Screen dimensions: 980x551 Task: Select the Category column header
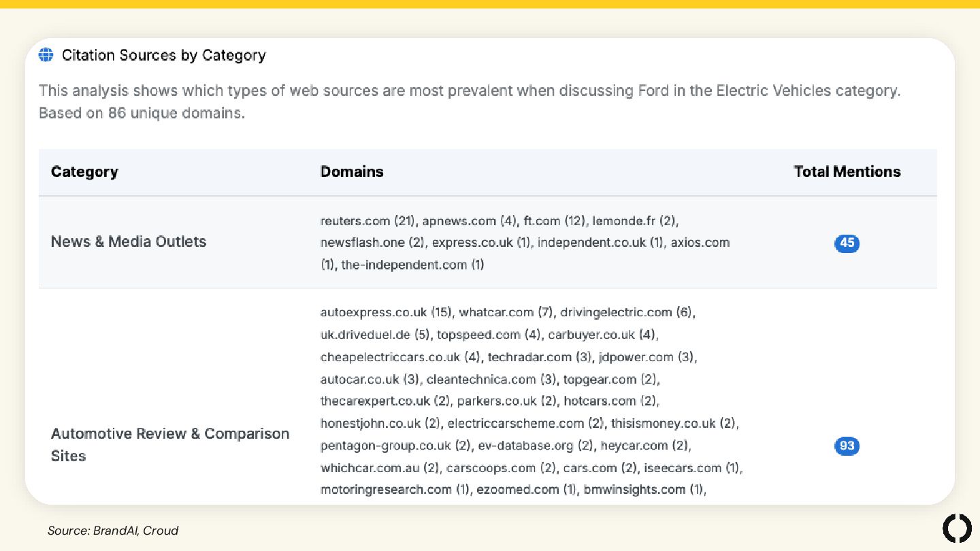[x=84, y=172]
